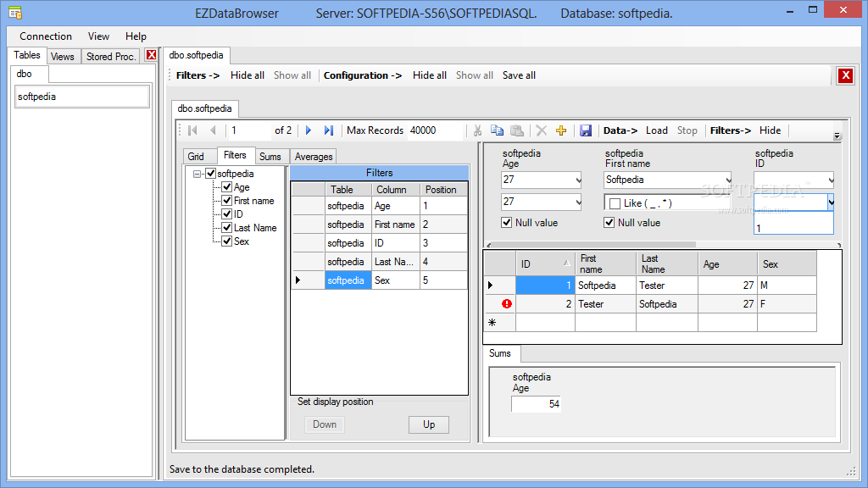The width and height of the screenshot is (868, 488).
Task: Click the EZDataBrowser title bar app icon
Action: point(15,13)
